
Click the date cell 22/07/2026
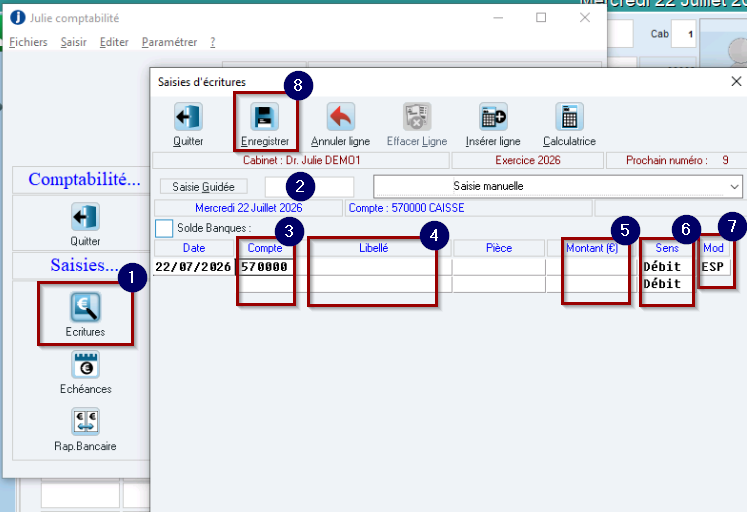[193, 267]
